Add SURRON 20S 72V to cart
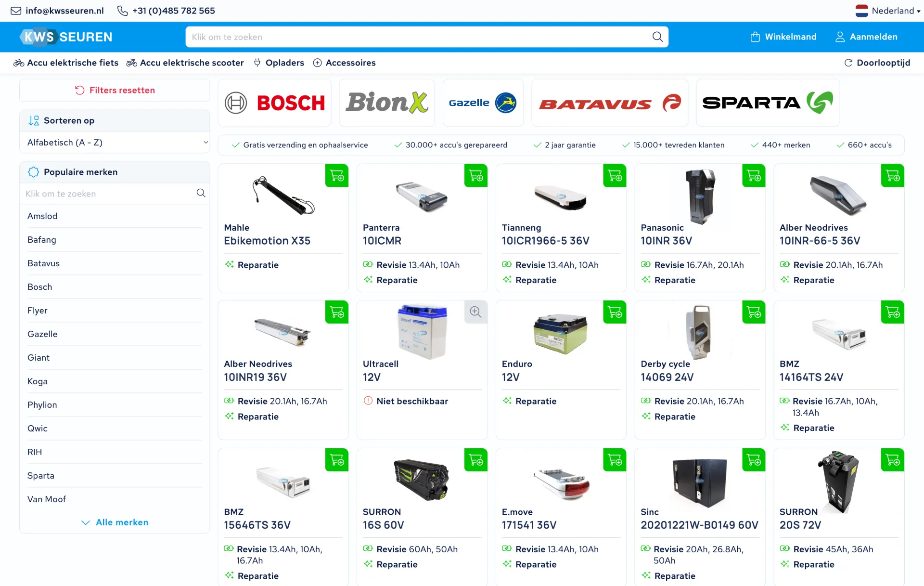Screen dimensions: 924x586 (893, 460)
